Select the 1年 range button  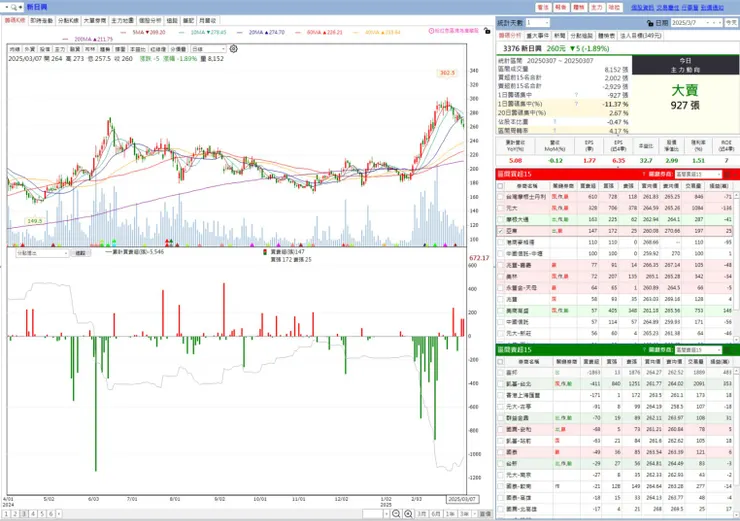pos(450,514)
